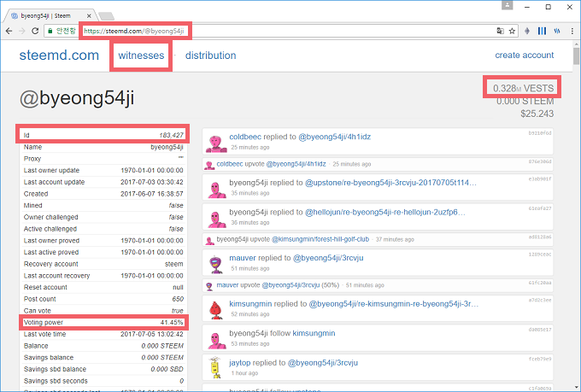The image size is (581, 392).
Task: Open a new browser tab
Action: [x=107, y=16]
